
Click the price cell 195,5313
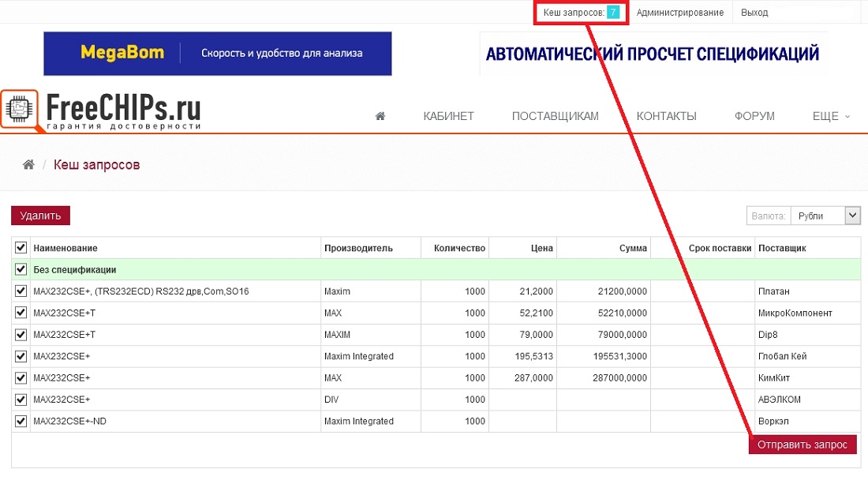pyautogui.click(x=533, y=356)
